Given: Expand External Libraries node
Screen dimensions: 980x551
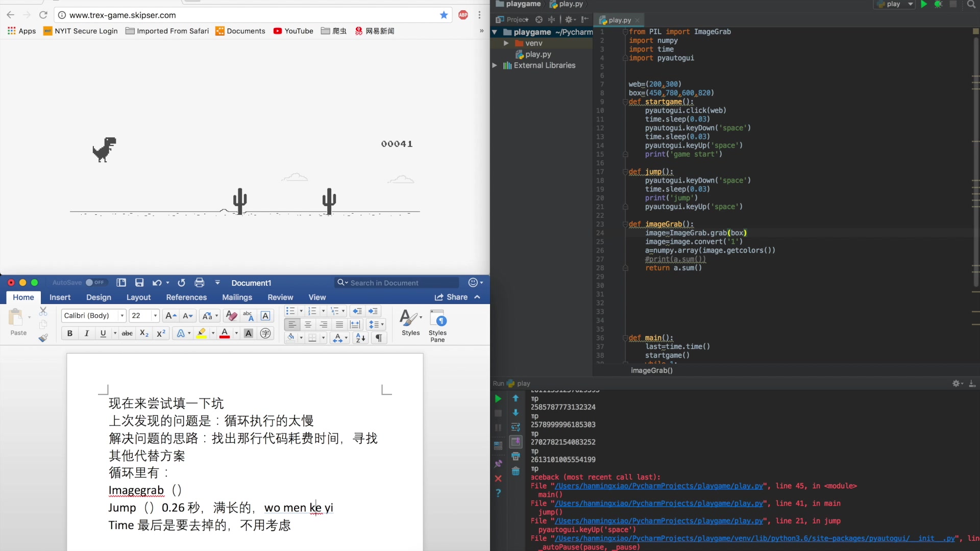Looking at the screenshot, I should click(494, 65).
